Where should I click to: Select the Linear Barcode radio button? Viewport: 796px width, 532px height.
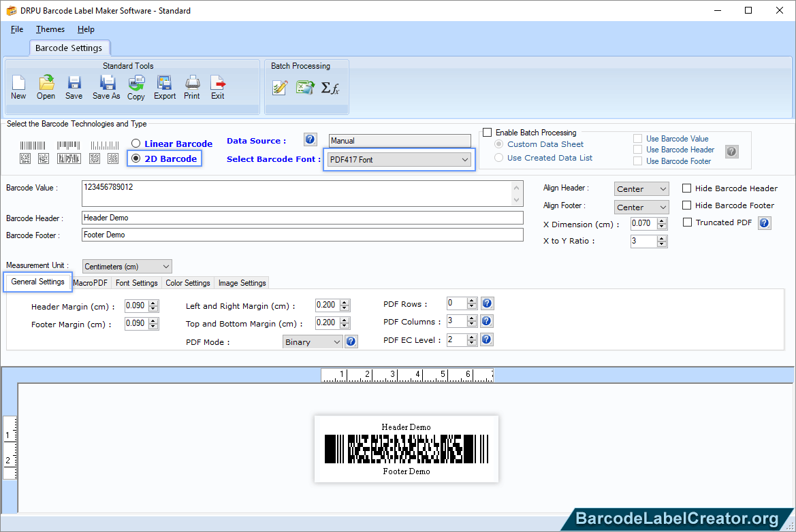[136, 144]
